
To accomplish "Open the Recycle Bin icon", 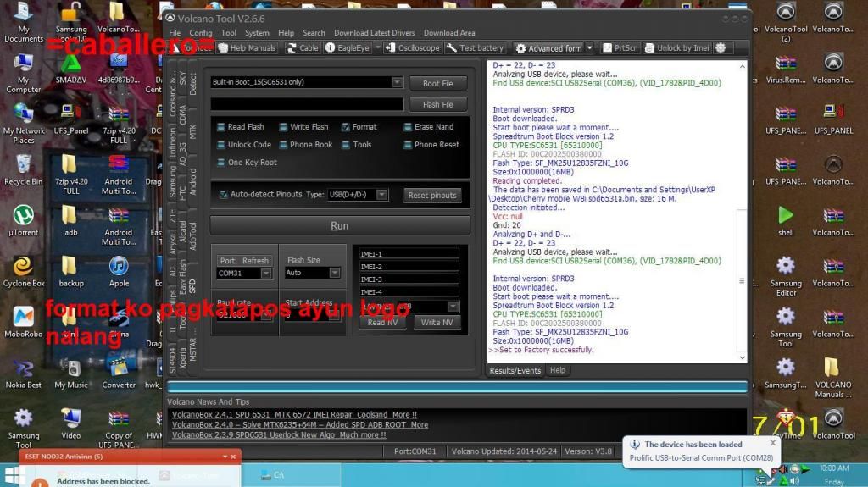I will 23,170.
